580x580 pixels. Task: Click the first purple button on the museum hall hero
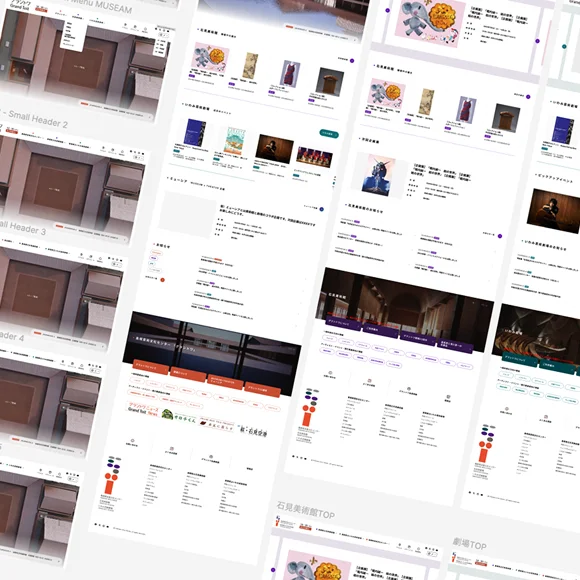343,323
